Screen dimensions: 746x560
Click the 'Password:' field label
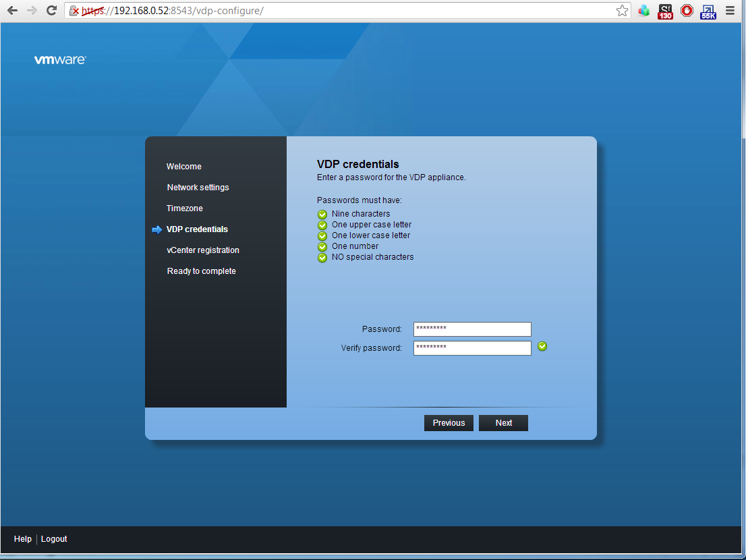tap(382, 329)
